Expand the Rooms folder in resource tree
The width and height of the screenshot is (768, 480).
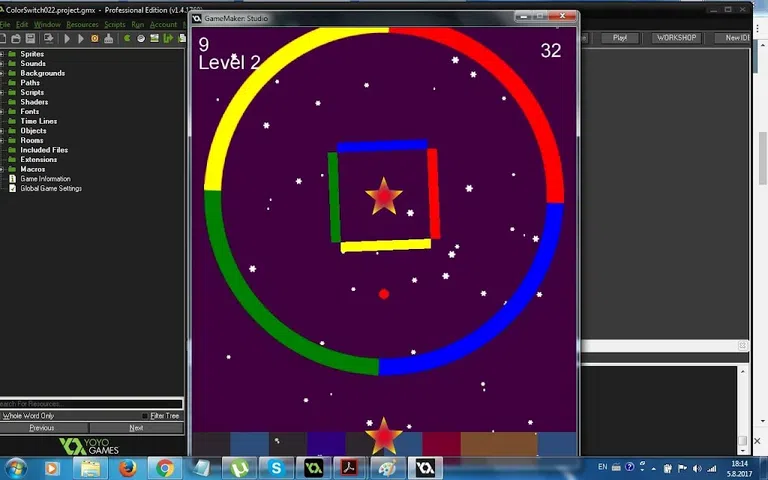click(3, 140)
